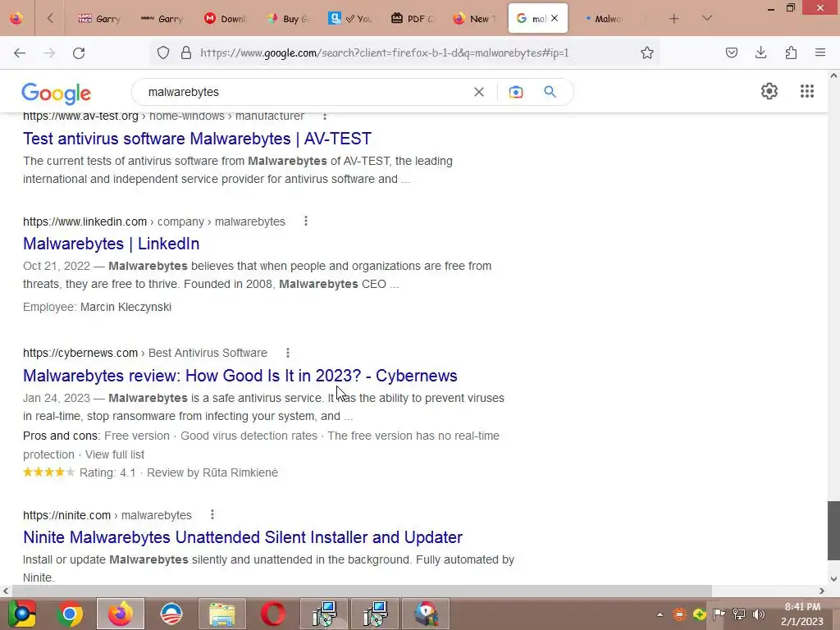This screenshot has width=840, height=630.
Task: Click the padlock site information icon
Action: coord(186,52)
